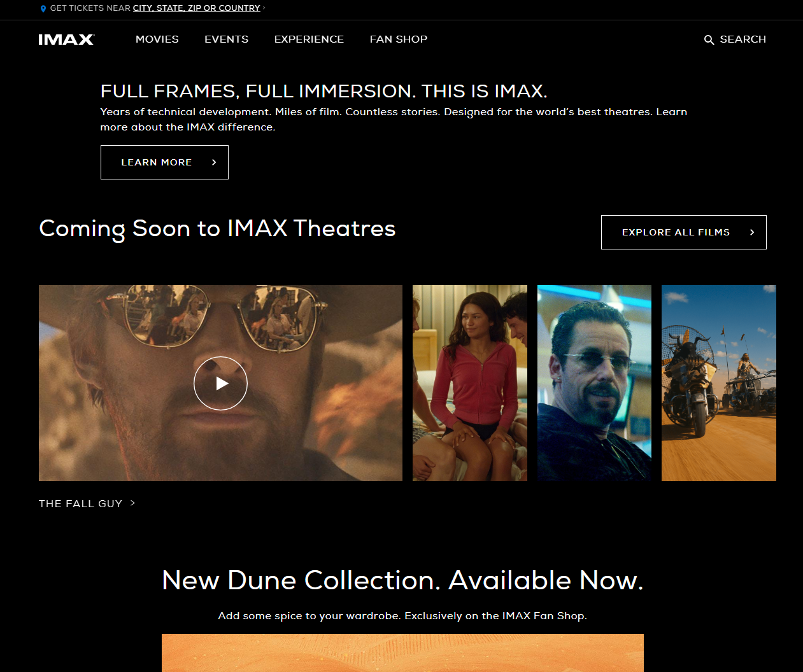The height and width of the screenshot is (672, 803).
Task: Click Full Frames, Full Immersion headline
Action: coord(323,91)
